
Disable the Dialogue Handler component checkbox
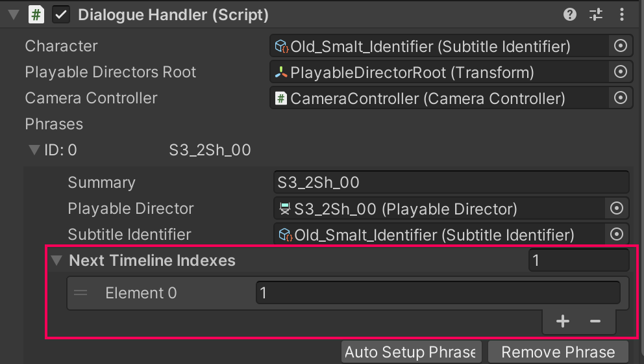(x=61, y=15)
